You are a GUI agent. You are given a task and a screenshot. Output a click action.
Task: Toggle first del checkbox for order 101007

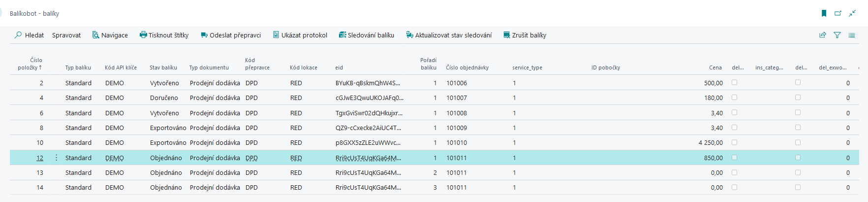point(734,98)
